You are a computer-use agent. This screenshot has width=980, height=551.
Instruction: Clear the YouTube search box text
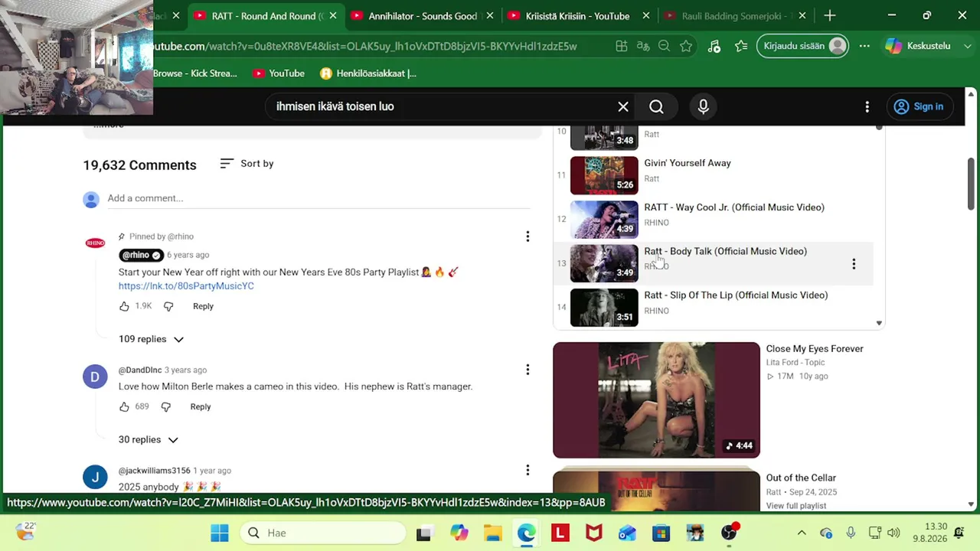point(623,106)
